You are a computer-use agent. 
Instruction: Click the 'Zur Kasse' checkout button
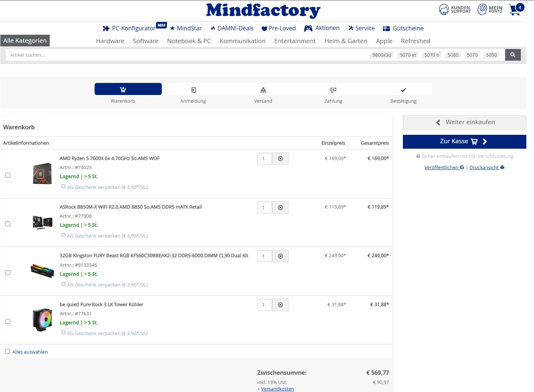[464, 141]
